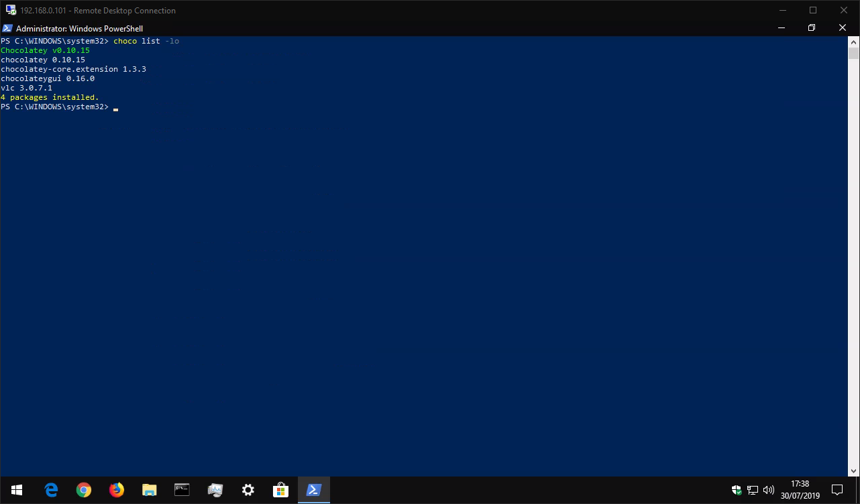Click the last PS C:\WINDOWS\system32> prompt
This screenshot has height=504, width=860.
point(54,107)
